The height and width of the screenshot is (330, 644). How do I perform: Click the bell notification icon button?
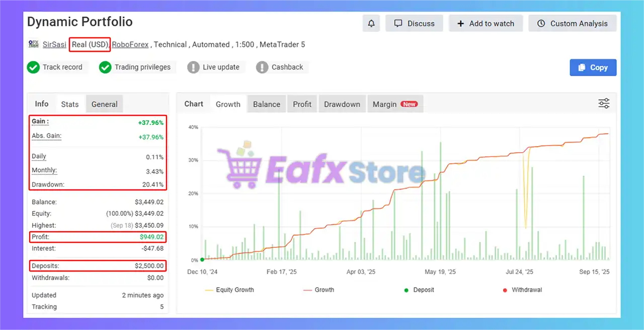(371, 23)
